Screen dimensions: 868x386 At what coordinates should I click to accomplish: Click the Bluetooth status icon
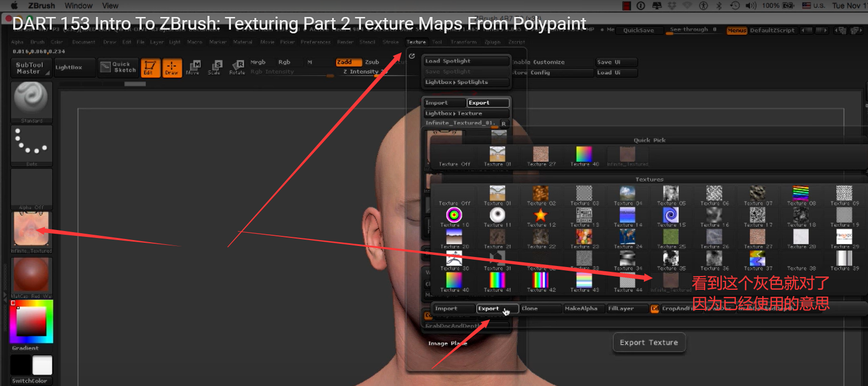click(x=719, y=6)
